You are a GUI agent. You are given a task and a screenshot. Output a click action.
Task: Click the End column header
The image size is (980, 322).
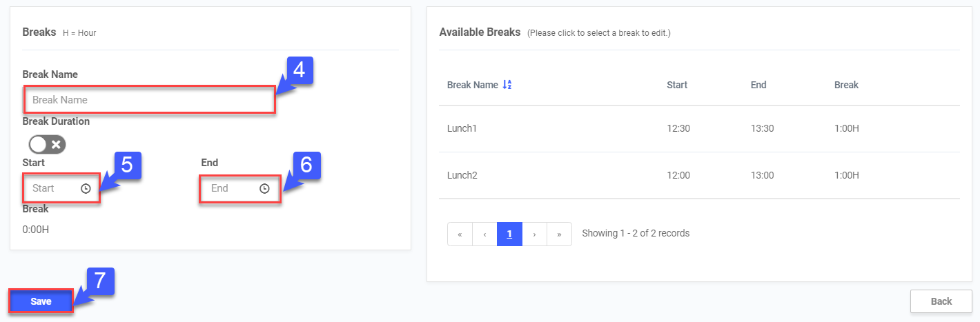point(758,85)
